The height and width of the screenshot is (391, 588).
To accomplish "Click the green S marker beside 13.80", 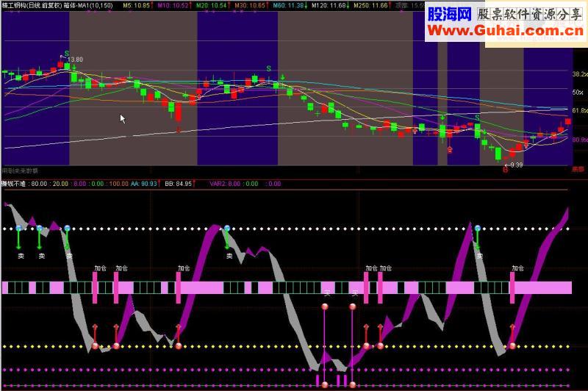I will [x=67, y=54].
